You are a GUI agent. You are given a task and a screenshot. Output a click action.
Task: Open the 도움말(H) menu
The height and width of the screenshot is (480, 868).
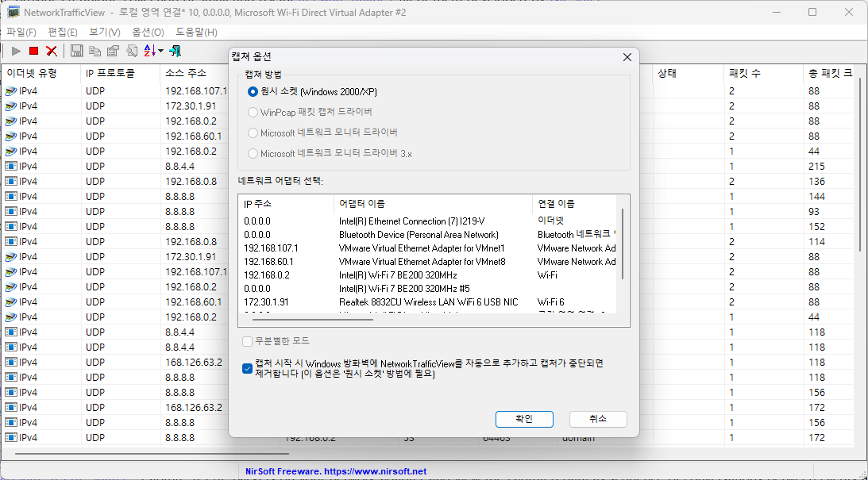(196, 32)
